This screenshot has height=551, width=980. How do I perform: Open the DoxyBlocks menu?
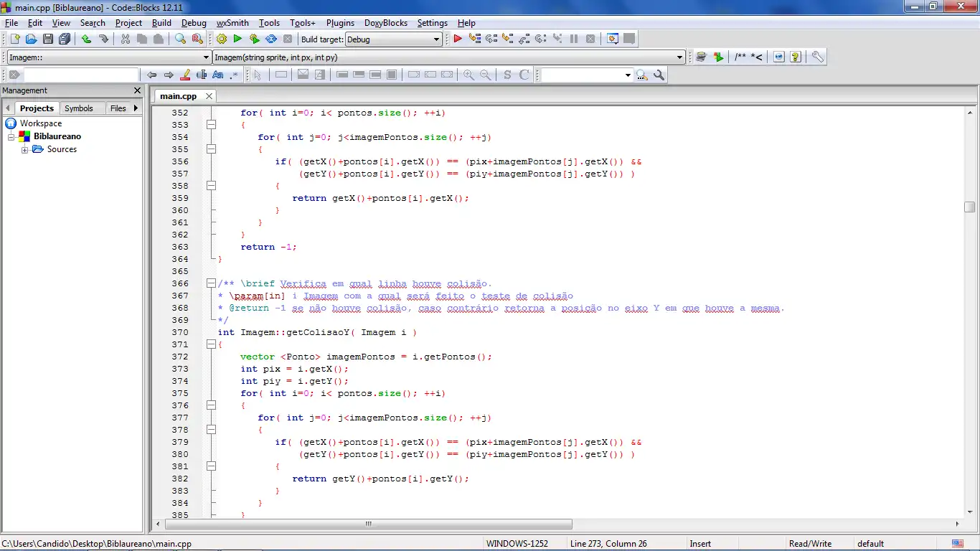pyautogui.click(x=386, y=23)
